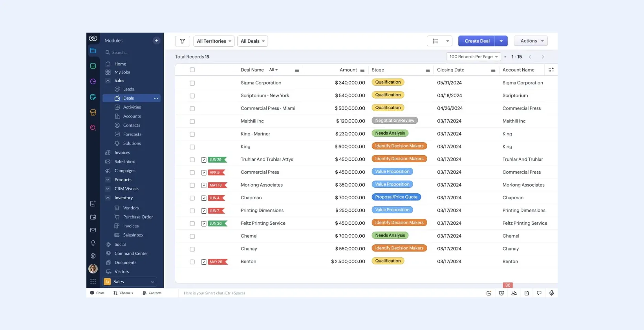The image size is (644, 330).
Task: Open the folder modules icon in left rail
Action: pyautogui.click(x=93, y=51)
